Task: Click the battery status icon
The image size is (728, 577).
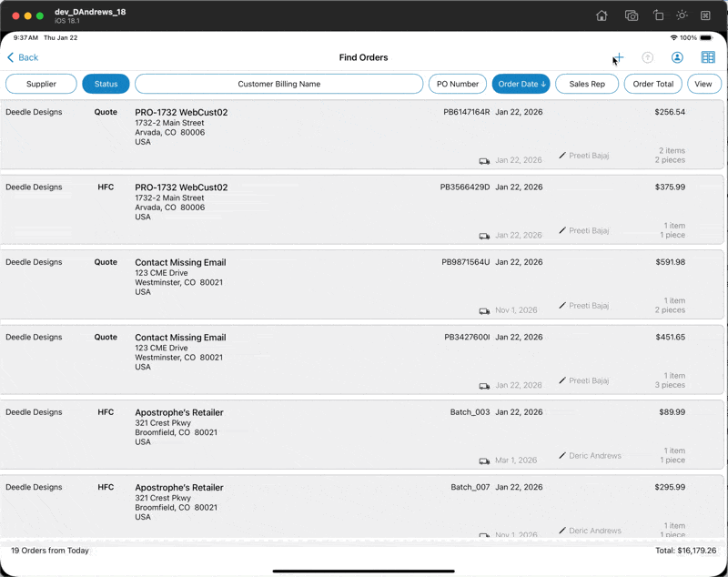Action: click(706, 37)
